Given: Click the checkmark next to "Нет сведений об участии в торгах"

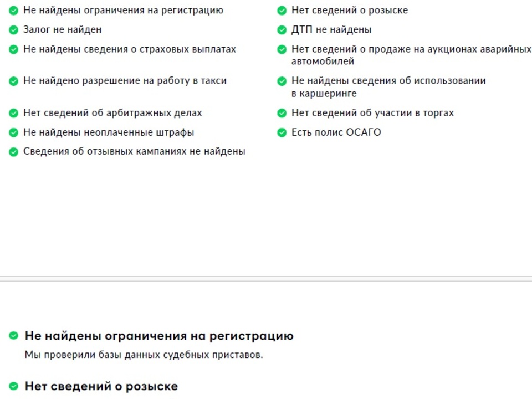Looking at the screenshot, I should point(282,114).
